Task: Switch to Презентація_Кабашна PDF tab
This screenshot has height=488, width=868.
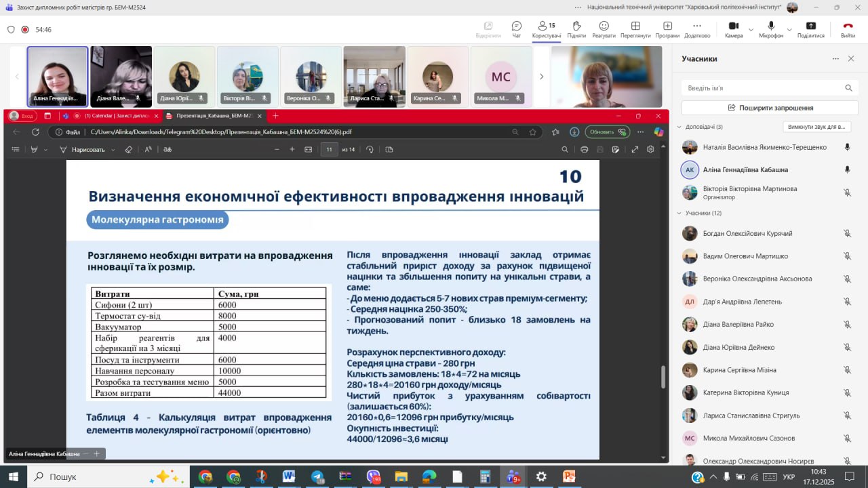Action: [213, 116]
